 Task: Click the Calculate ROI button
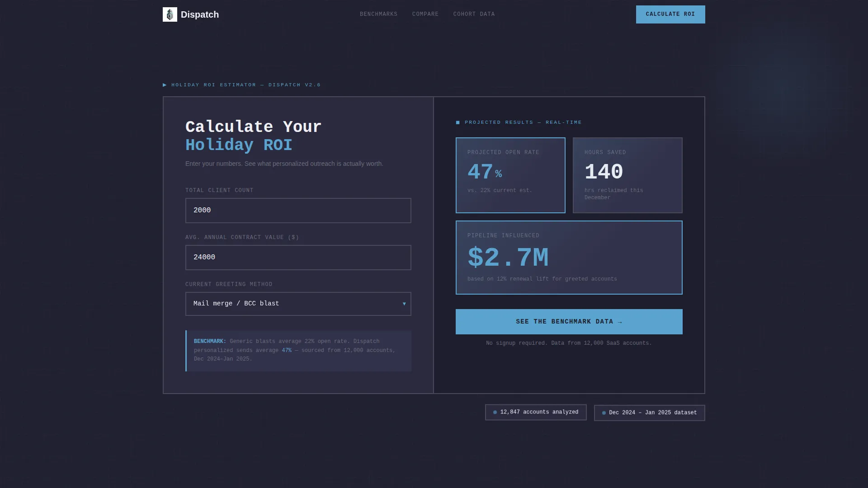click(x=670, y=14)
